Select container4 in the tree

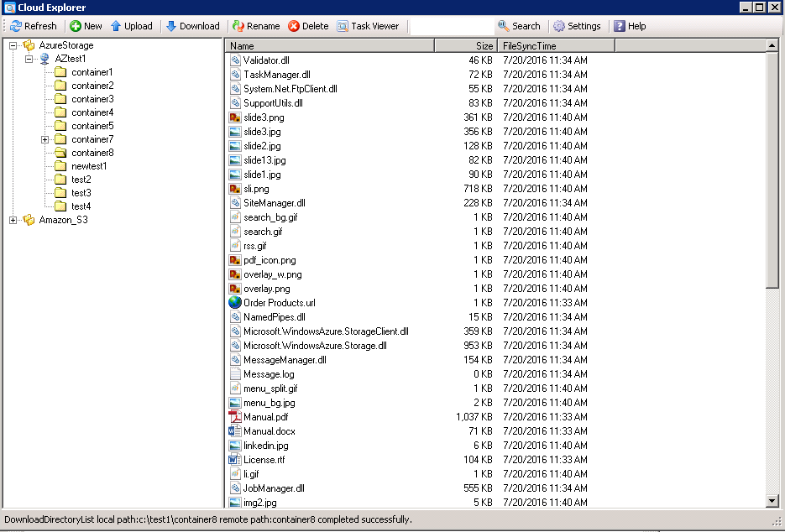(92, 112)
